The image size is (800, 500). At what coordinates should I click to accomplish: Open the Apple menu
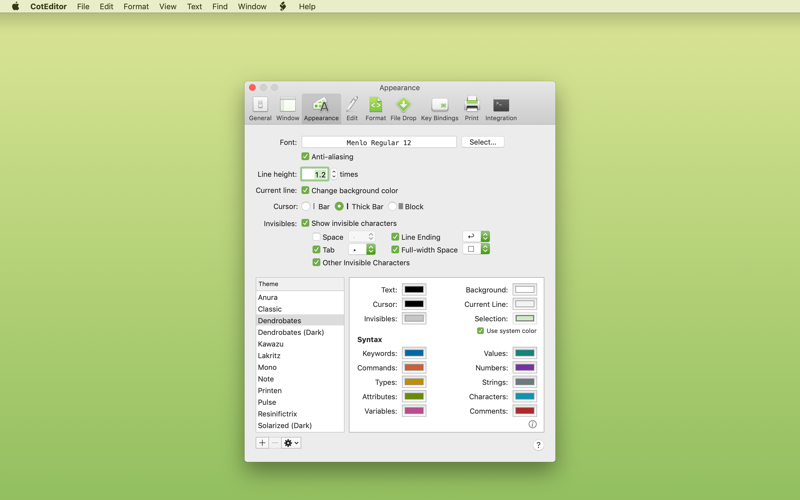[x=15, y=7]
